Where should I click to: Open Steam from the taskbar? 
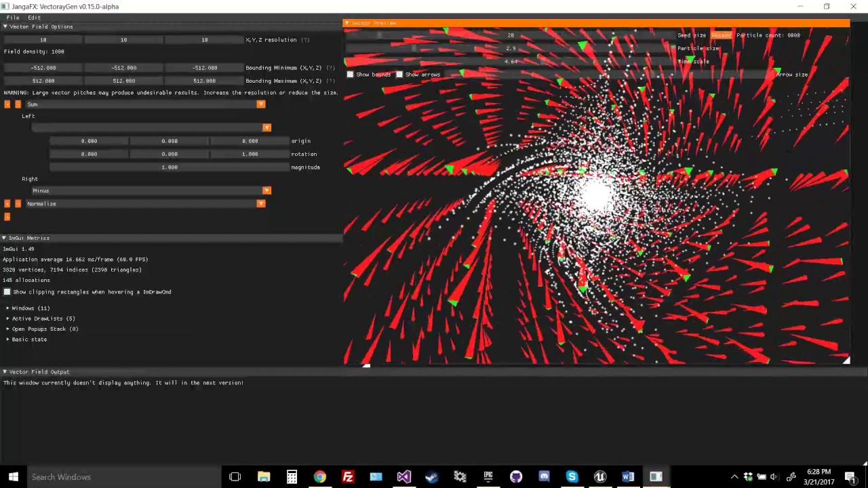431,477
